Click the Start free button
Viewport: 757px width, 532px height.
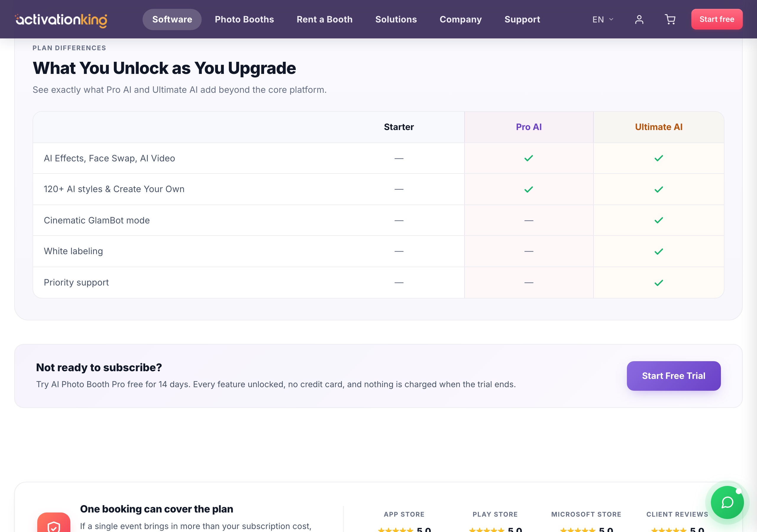click(x=717, y=19)
